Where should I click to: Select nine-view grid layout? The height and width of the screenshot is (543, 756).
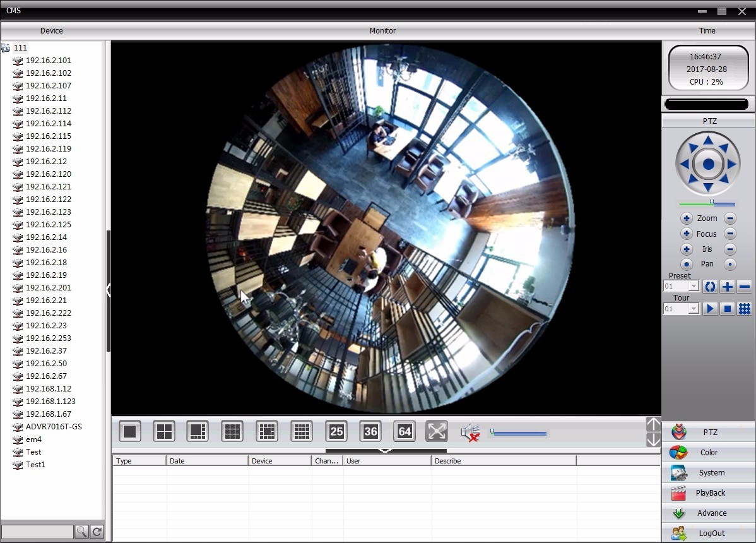232,432
